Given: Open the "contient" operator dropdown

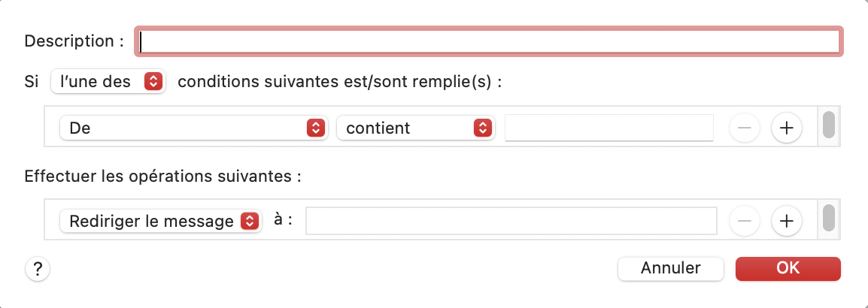Looking at the screenshot, I should coord(414,128).
